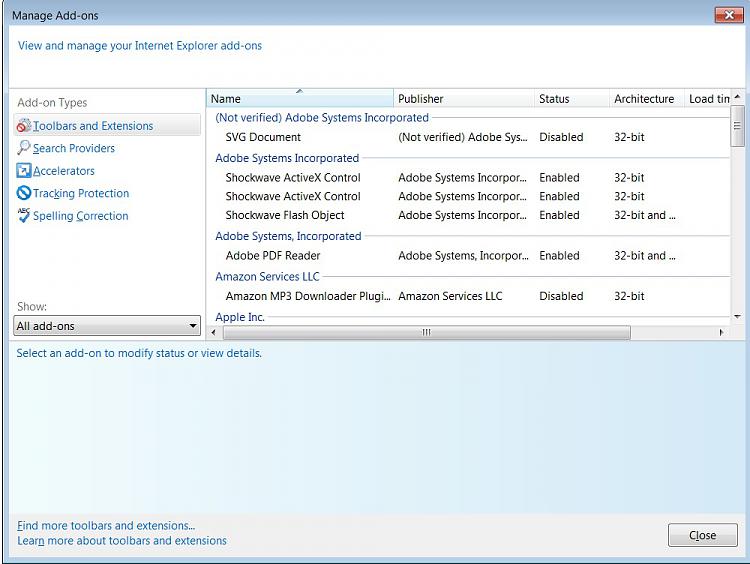Click the Tracking Protection blocked-circle icon
The image size is (750, 564).
[x=23, y=193]
